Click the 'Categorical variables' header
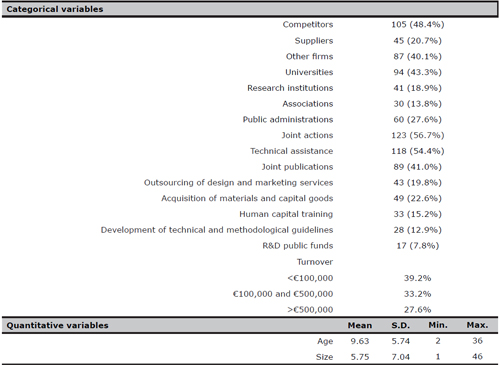The width and height of the screenshot is (500, 365). point(55,9)
